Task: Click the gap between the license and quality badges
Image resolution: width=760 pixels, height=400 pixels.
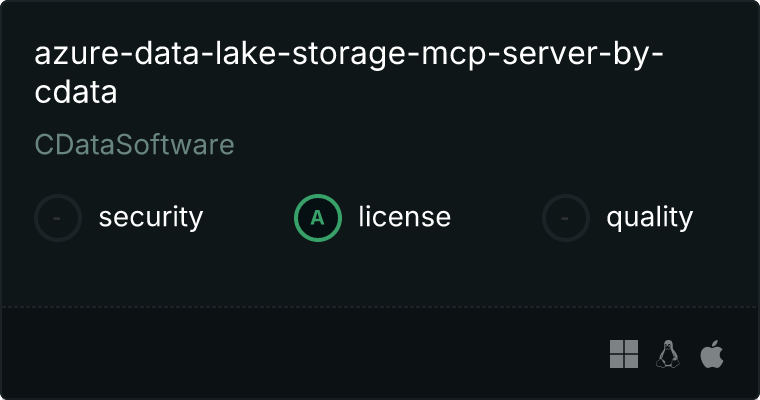Action: tap(495, 217)
